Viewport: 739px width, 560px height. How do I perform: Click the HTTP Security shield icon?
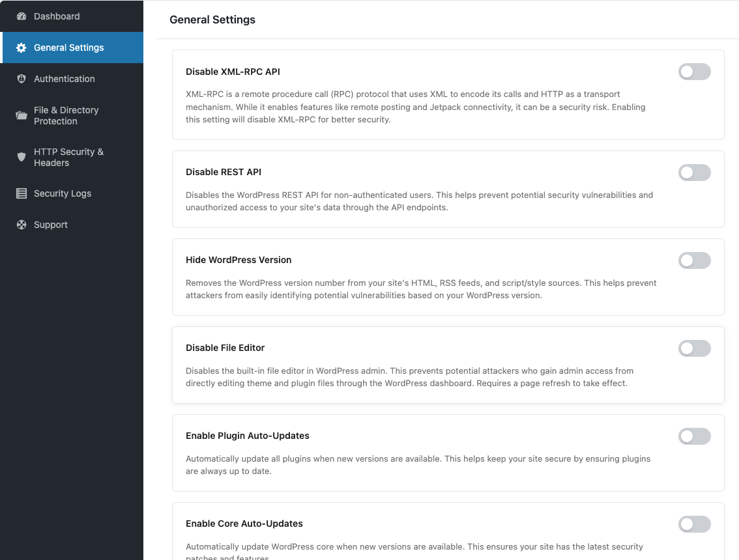tap(22, 157)
